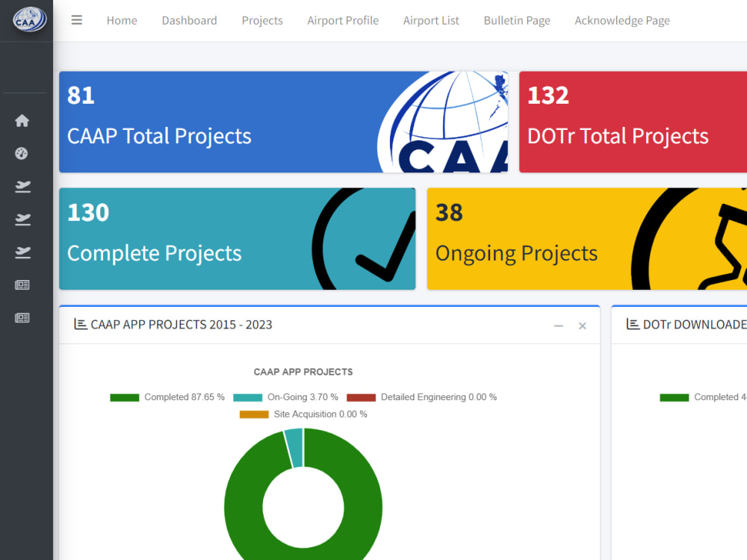Toggle Completed legend swatch in DOTr chart
The image size is (747, 560).
674,398
